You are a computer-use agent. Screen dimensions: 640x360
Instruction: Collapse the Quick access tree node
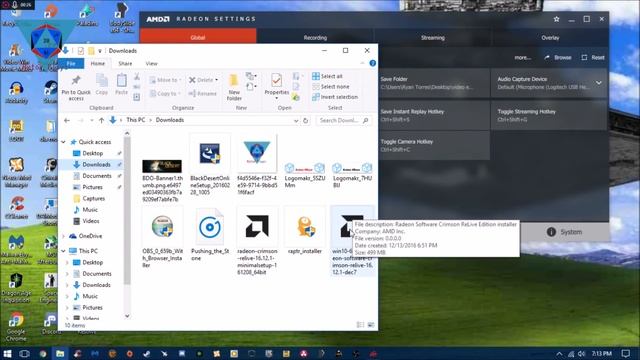(64, 142)
